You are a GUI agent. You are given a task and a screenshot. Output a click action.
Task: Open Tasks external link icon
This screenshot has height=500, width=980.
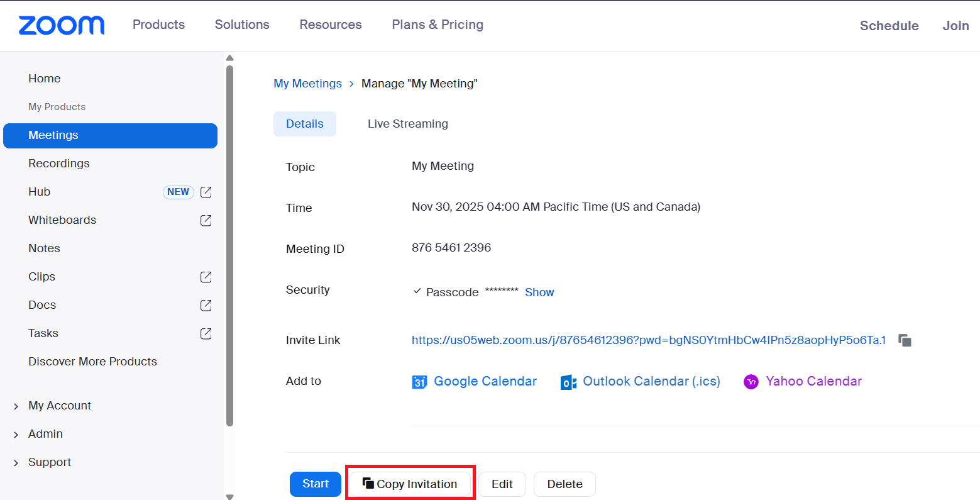coord(206,333)
